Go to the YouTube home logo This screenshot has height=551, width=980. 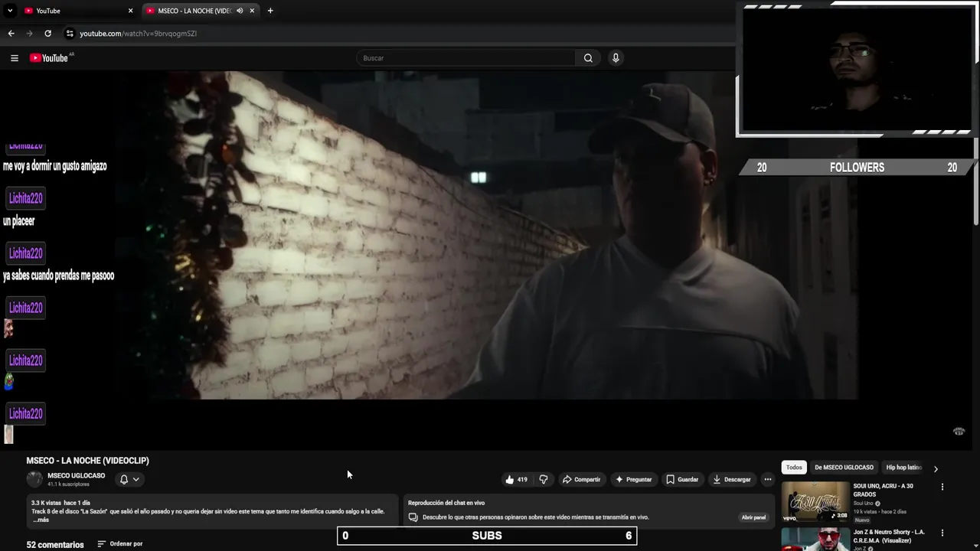[x=51, y=58]
